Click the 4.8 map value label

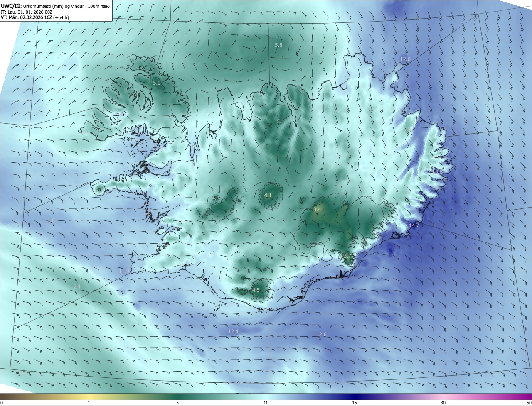[216, 198]
